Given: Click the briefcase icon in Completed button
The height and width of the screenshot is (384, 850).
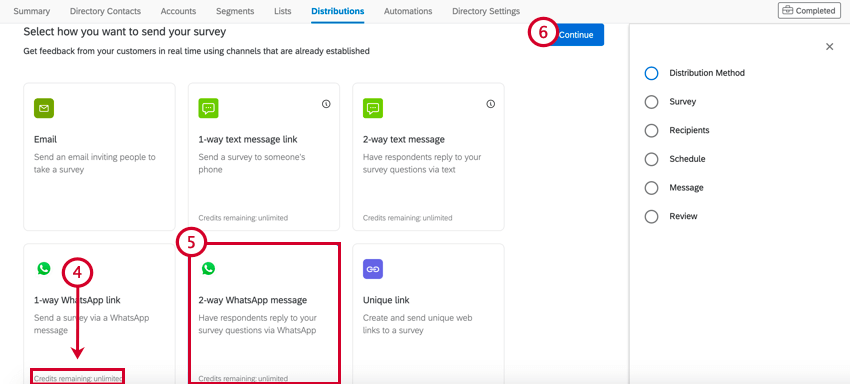Looking at the screenshot, I should [788, 10].
